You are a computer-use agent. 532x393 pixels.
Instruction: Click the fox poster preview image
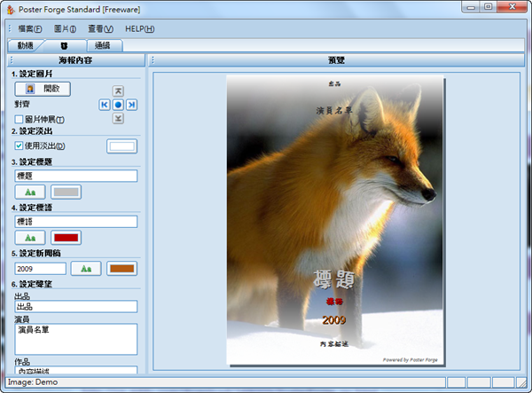tap(335, 220)
